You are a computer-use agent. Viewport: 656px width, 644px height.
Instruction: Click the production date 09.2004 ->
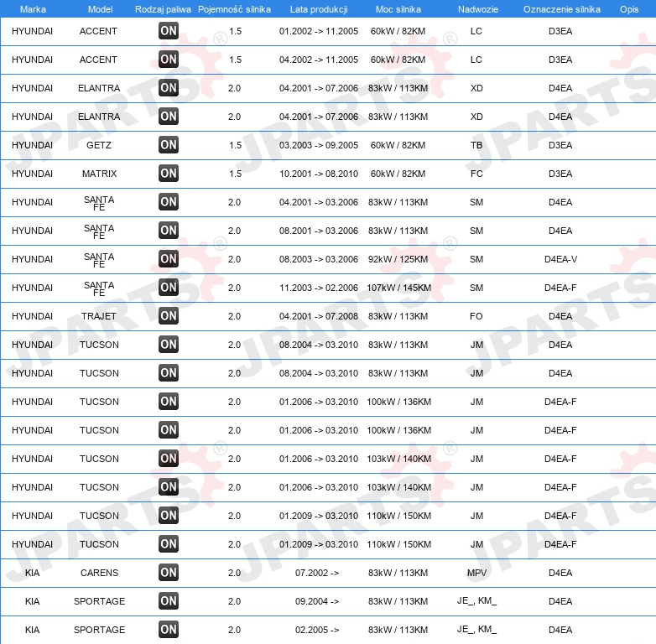[x=317, y=601]
